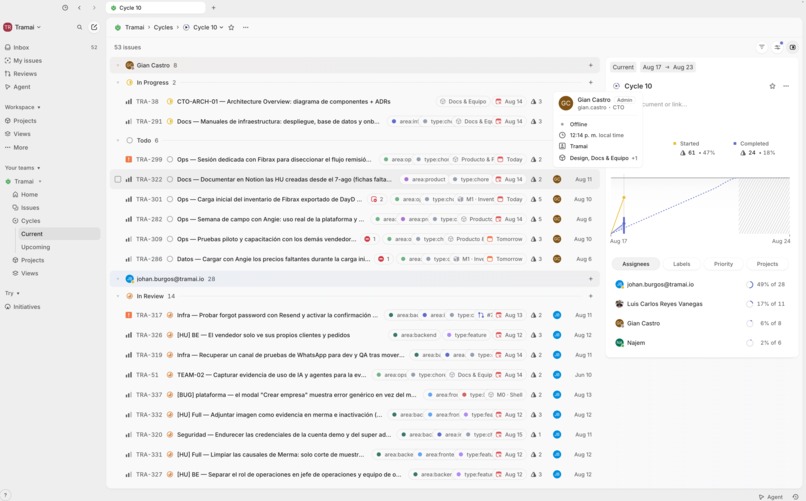The width and height of the screenshot is (806, 501).
Task: Click the sub-issue count badge on TRA-301
Action: point(377,199)
